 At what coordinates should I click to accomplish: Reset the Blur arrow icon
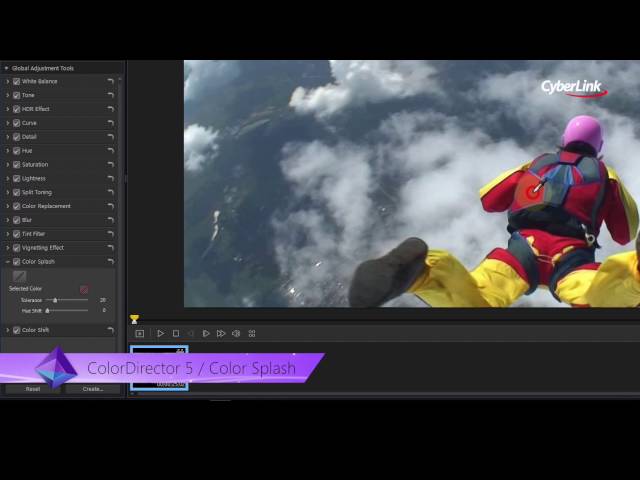coord(110,220)
